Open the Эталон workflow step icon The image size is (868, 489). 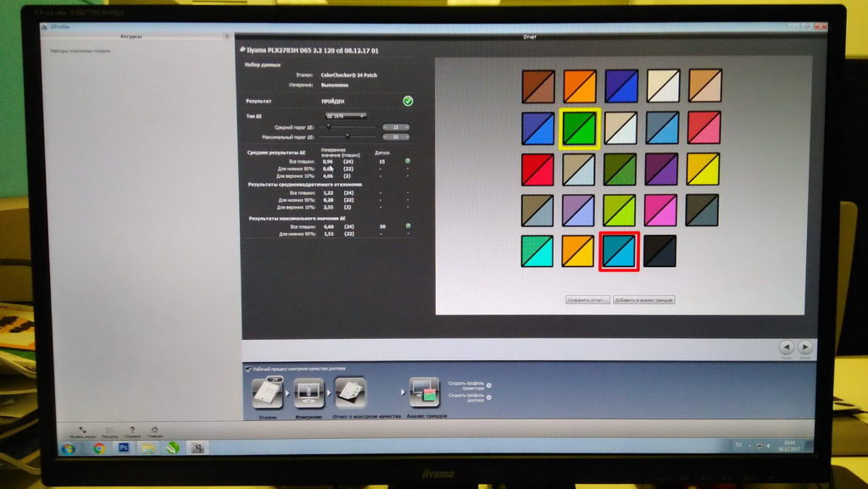pos(267,393)
